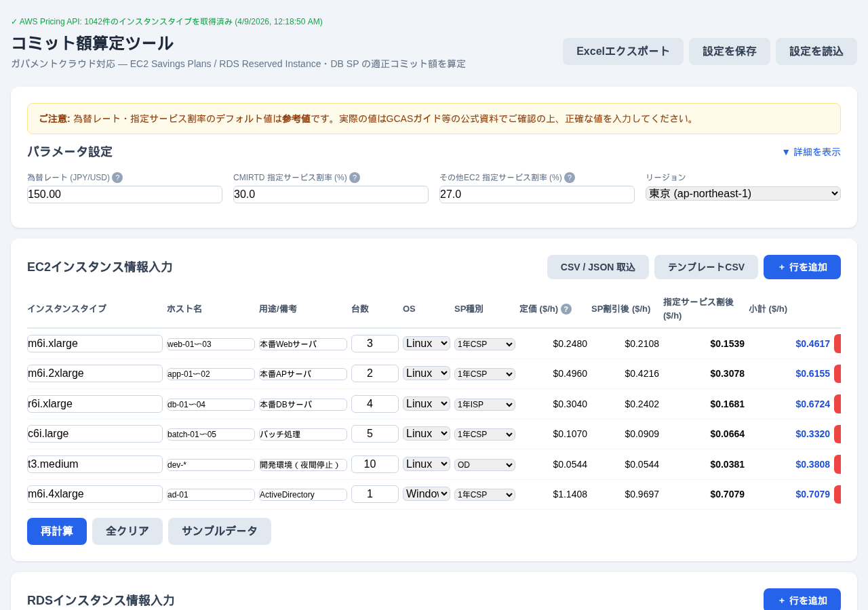Image resolution: width=868 pixels, height=610 pixels.
Task: Delete the web-01〜03 row with red button
Action: [x=837, y=344]
